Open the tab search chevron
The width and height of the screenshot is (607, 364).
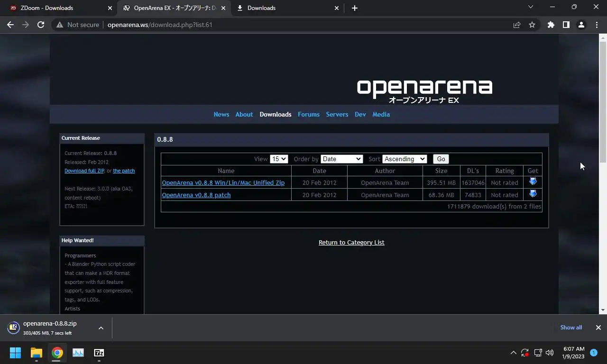[531, 7]
